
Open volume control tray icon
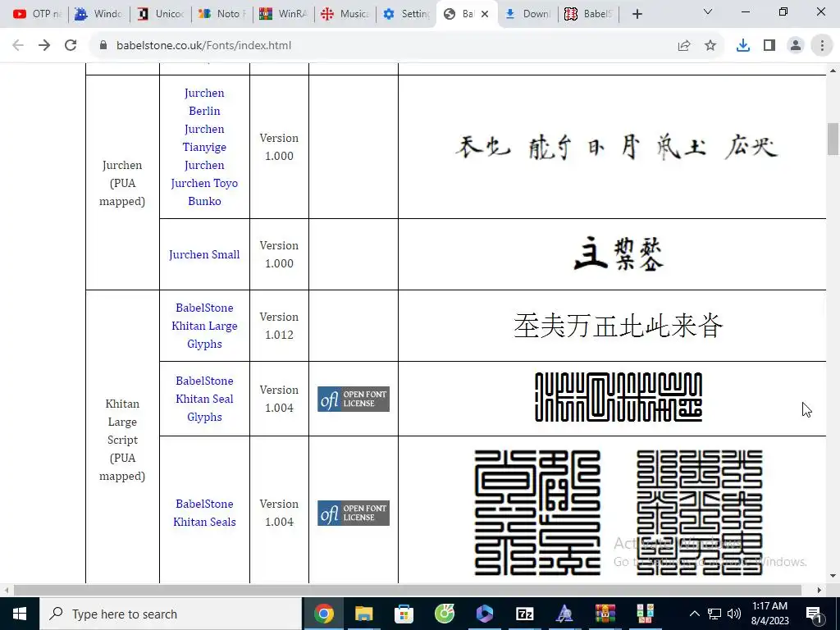[734, 614]
